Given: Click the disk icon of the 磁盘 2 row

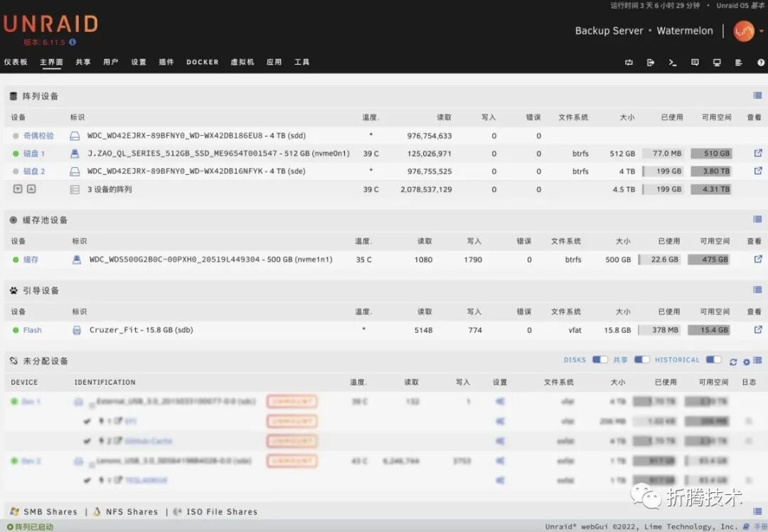Looking at the screenshot, I should (75, 171).
